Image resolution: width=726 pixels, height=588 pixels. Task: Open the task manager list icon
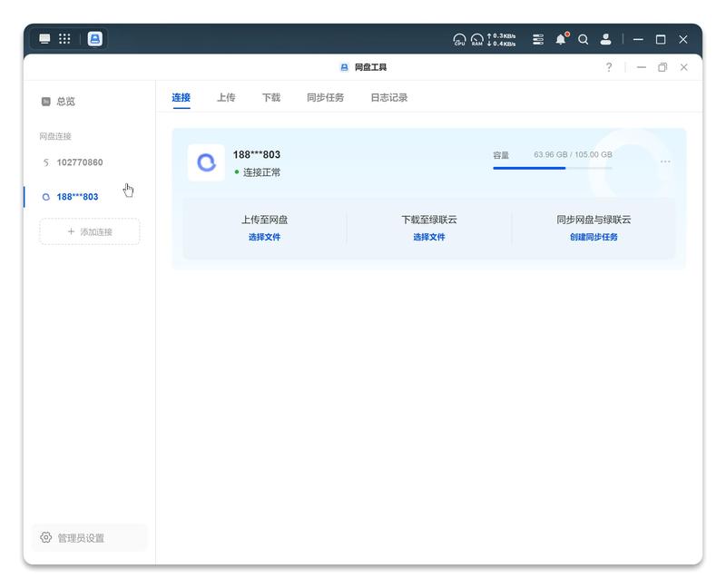point(538,39)
